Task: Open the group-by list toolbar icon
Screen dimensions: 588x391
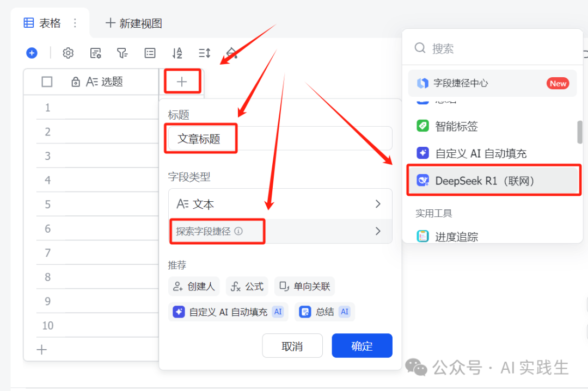Action: coord(150,53)
